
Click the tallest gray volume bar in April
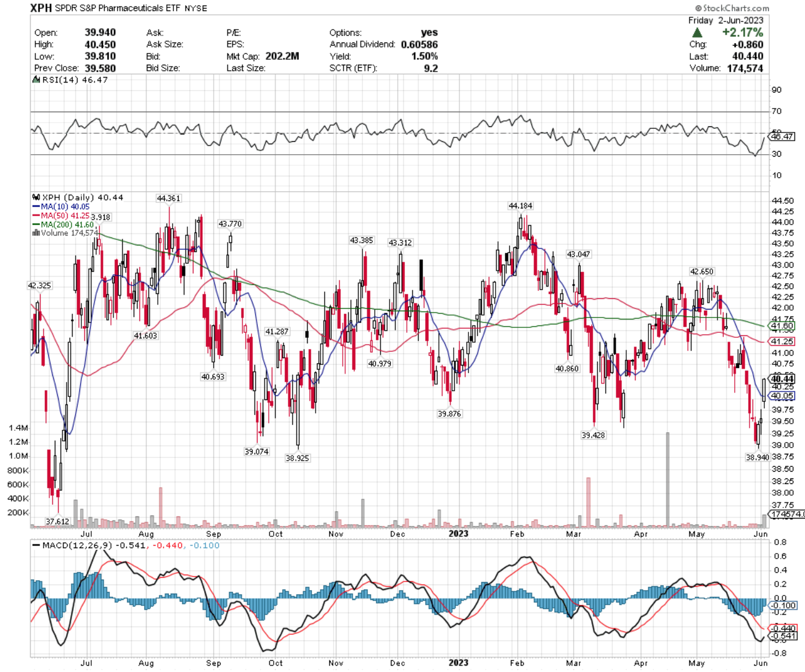[668, 480]
